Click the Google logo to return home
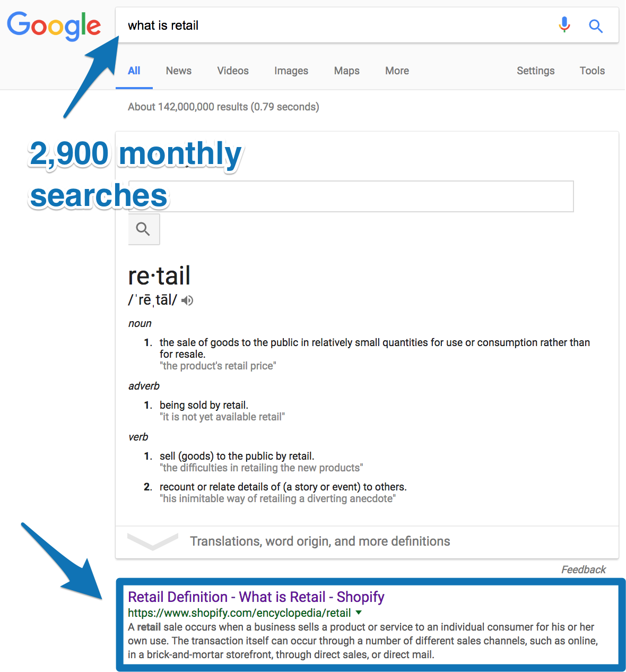The height and width of the screenshot is (672, 626). pos(54,25)
